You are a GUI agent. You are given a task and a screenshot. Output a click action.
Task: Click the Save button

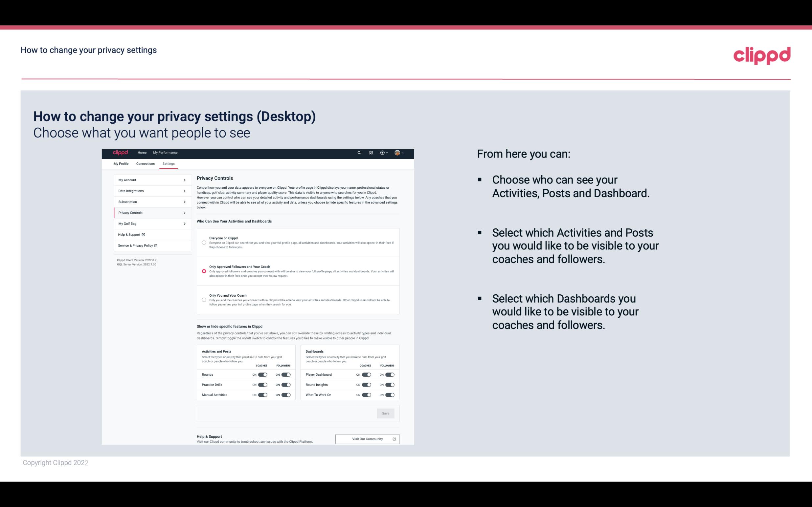tap(386, 413)
